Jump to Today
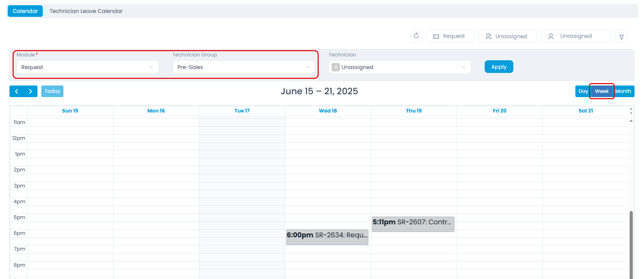The width and height of the screenshot is (644, 279). [x=52, y=91]
